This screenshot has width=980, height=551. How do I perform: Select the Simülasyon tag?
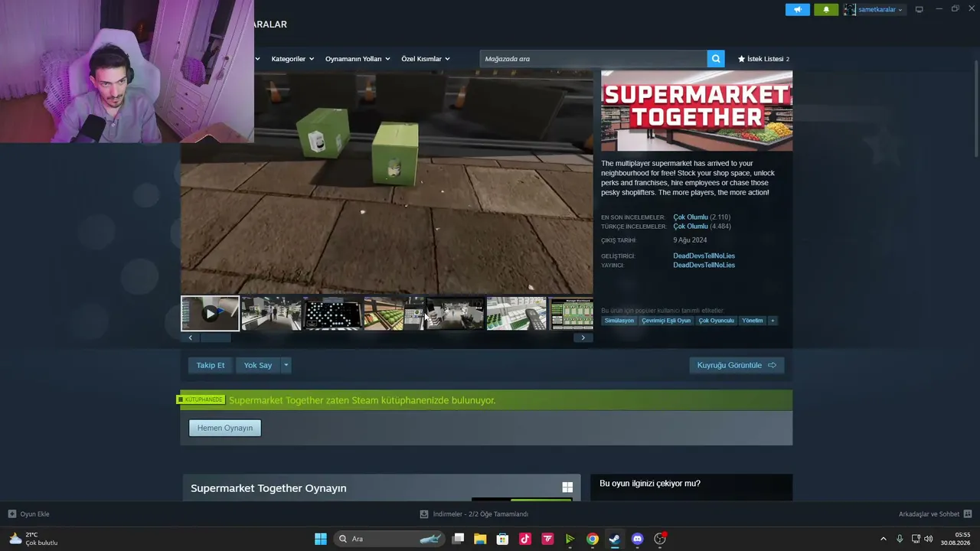(619, 321)
